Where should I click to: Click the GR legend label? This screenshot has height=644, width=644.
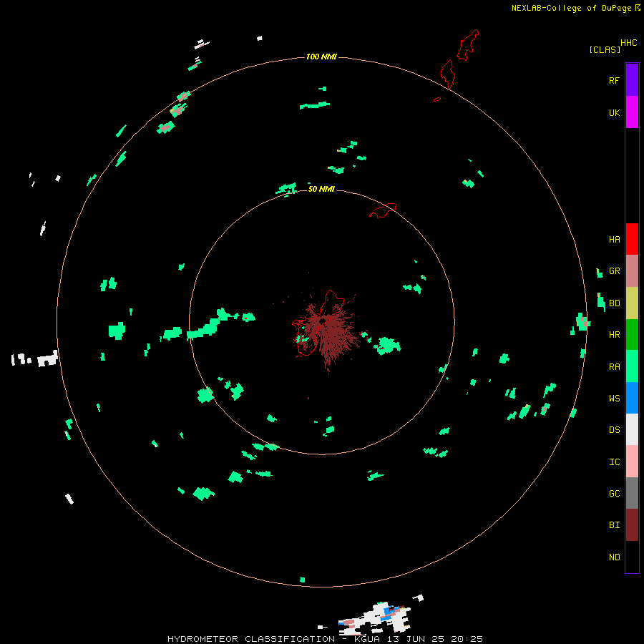pyautogui.click(x=614, y=271)
